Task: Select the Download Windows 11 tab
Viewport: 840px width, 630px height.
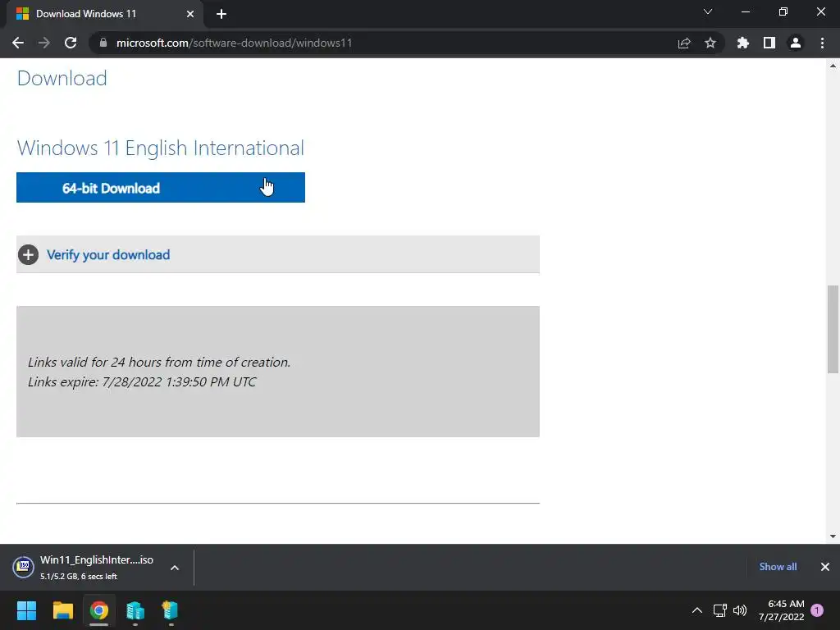Action: tap(105, 14)
